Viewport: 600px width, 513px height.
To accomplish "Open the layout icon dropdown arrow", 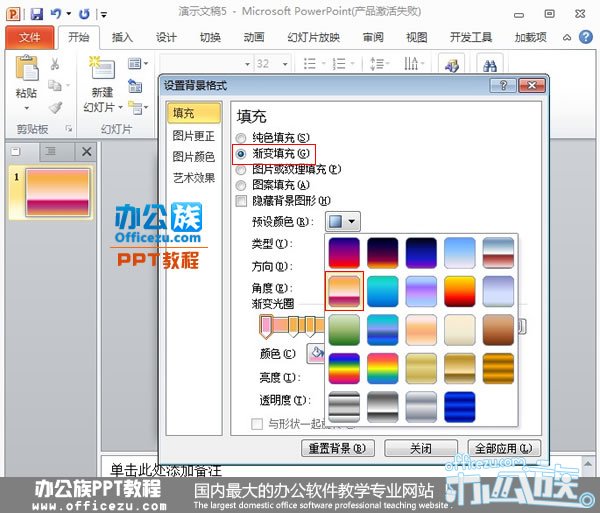I will pos(146,64).
